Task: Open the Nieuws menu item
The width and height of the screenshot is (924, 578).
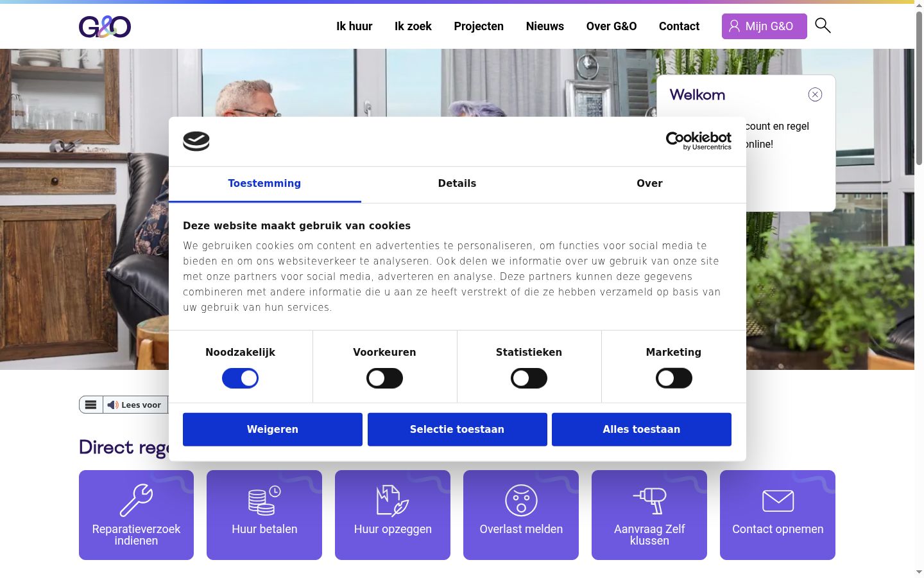Action: 545,26
